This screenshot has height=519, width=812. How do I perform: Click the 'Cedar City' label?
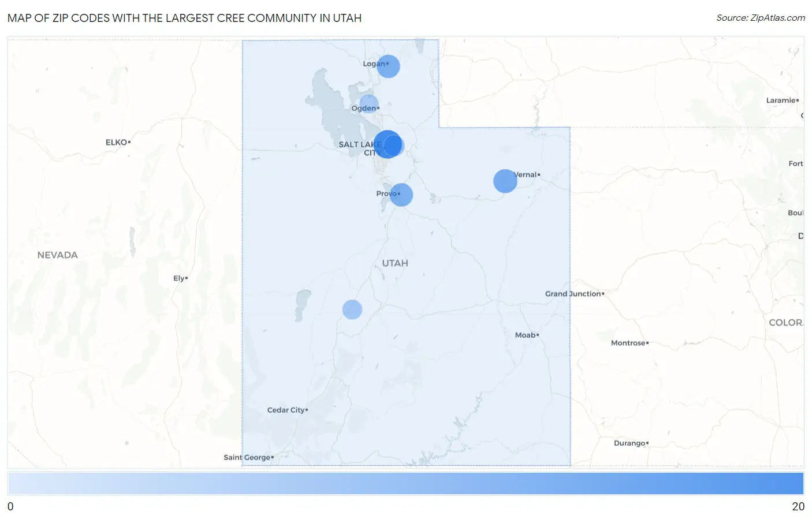coord(287,410)
